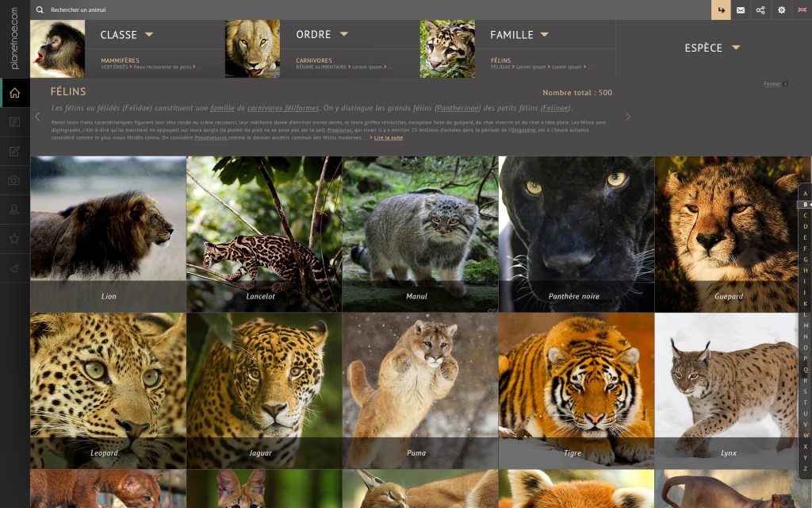Open the Puma photo card
Viewport: 812px width, 508px height.
point(420,391)
